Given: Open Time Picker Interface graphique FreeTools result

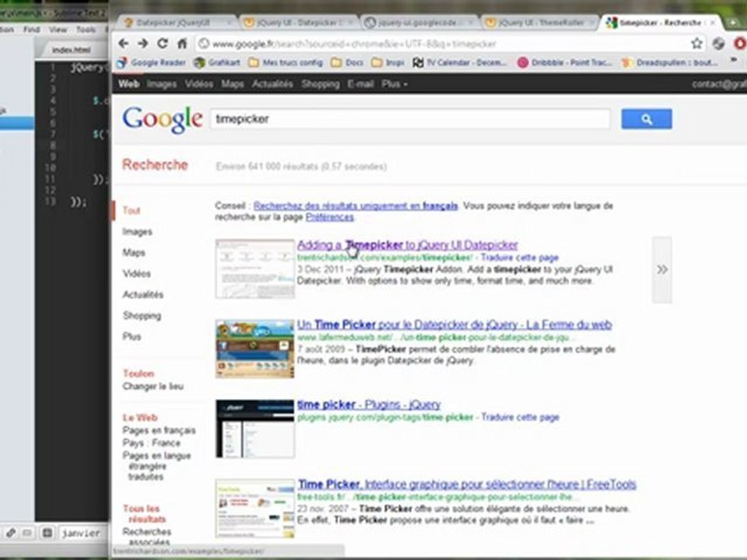Looking at the screenshot, I should point(467,485).
